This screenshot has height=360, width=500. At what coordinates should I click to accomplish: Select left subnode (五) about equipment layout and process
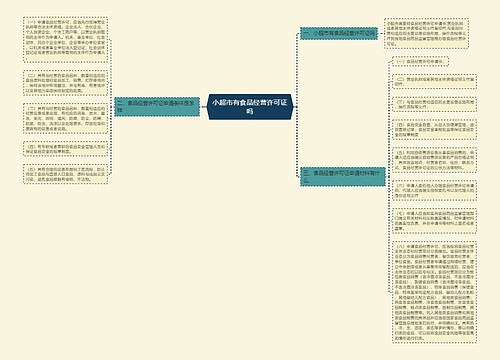tap(65, 174)
